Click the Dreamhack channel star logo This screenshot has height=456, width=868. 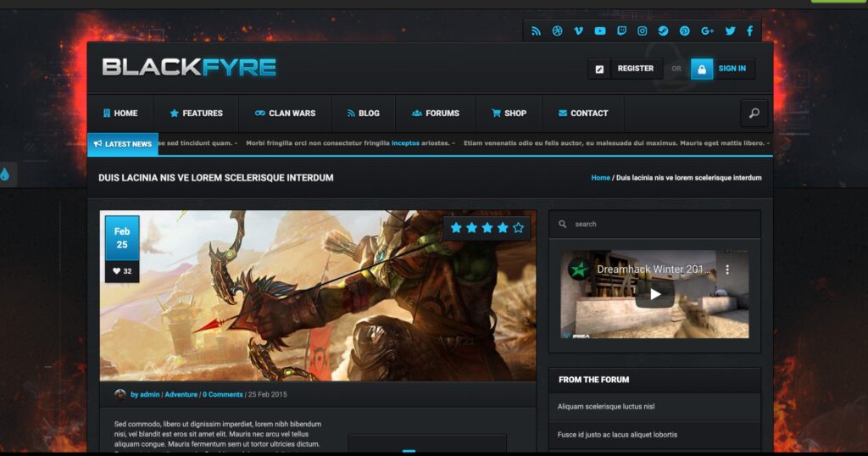(x=580, y=270)
